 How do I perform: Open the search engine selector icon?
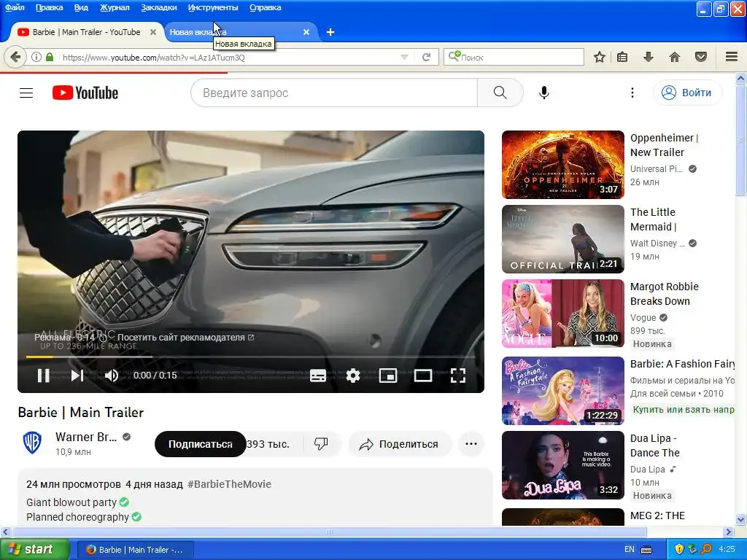[454, 57]
